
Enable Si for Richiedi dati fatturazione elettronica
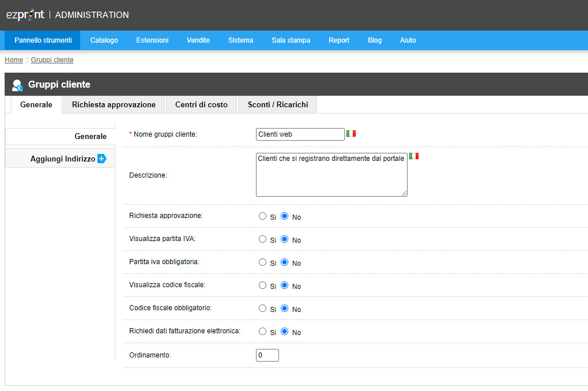coord(262,332)
